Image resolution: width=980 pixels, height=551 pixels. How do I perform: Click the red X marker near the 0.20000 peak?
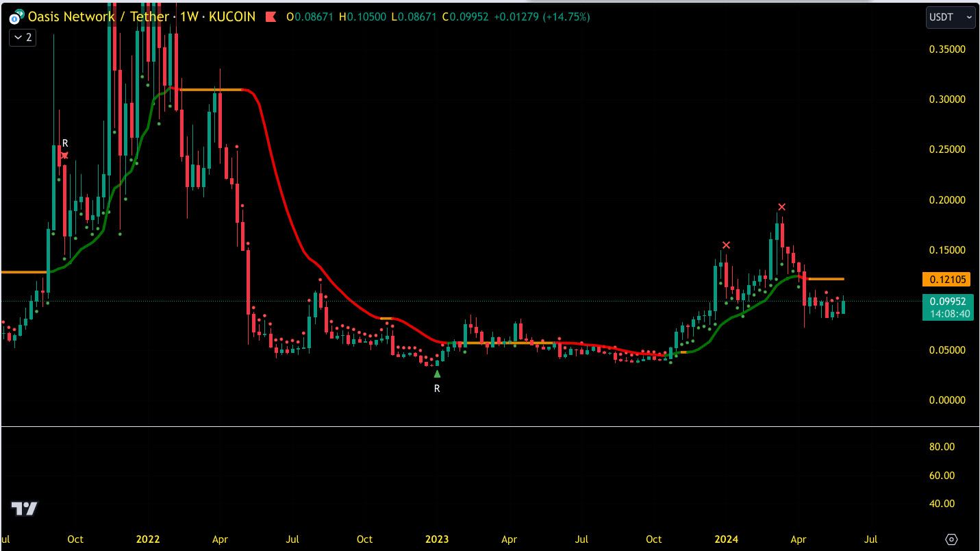click(x=781, y=207)
